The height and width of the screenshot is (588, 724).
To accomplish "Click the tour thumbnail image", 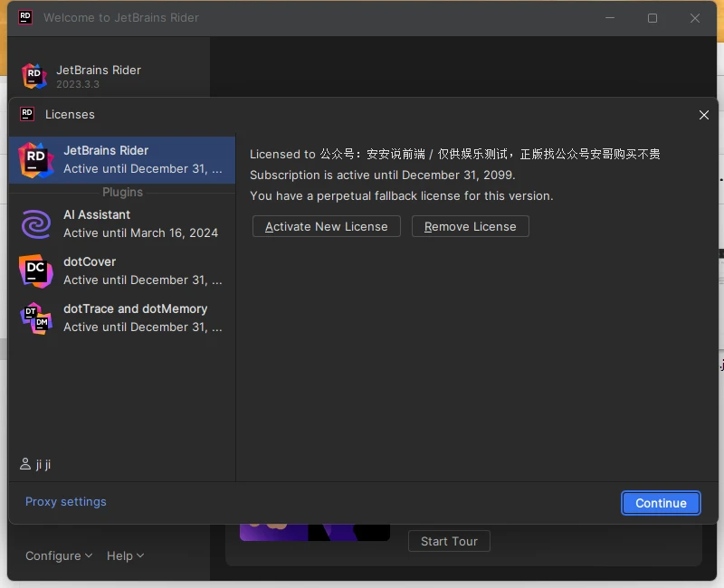I will (314, 532).
